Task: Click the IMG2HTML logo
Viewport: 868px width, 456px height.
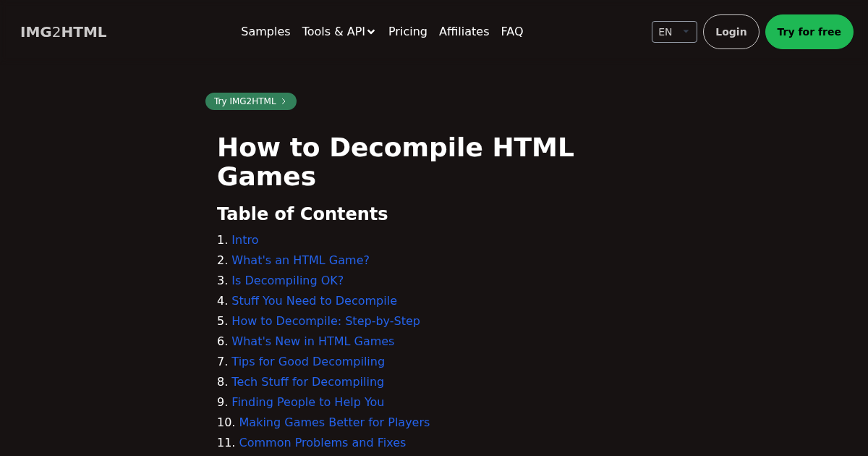Action: [x=64, y=32]
